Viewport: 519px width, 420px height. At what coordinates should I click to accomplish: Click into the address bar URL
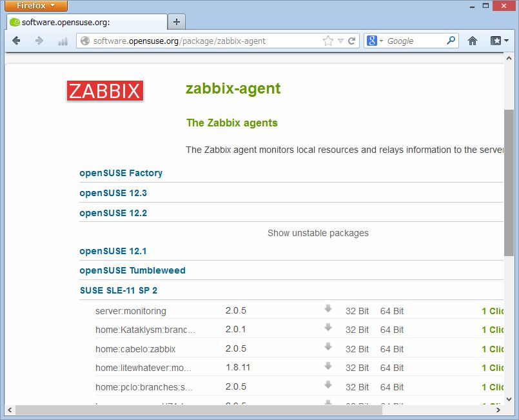click(x=179, y=41)
